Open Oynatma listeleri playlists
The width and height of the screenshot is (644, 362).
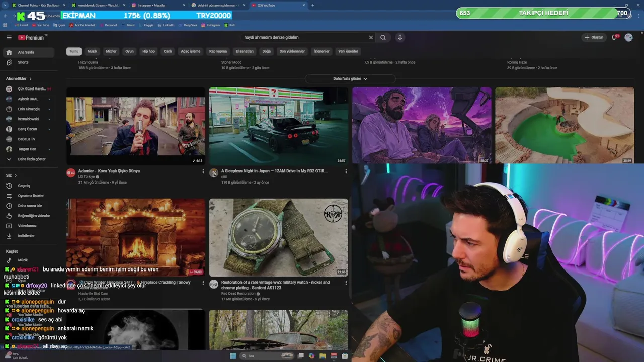30,196
